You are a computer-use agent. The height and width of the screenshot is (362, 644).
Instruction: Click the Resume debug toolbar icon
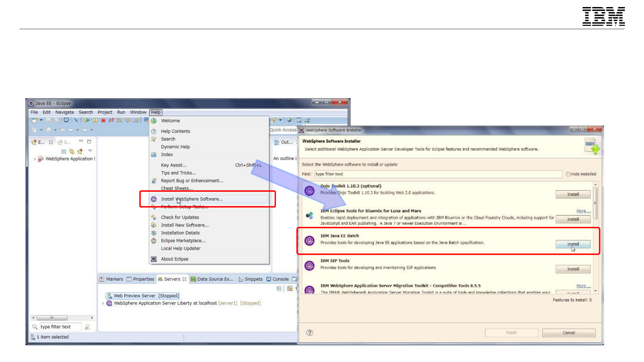click(87, 120)
